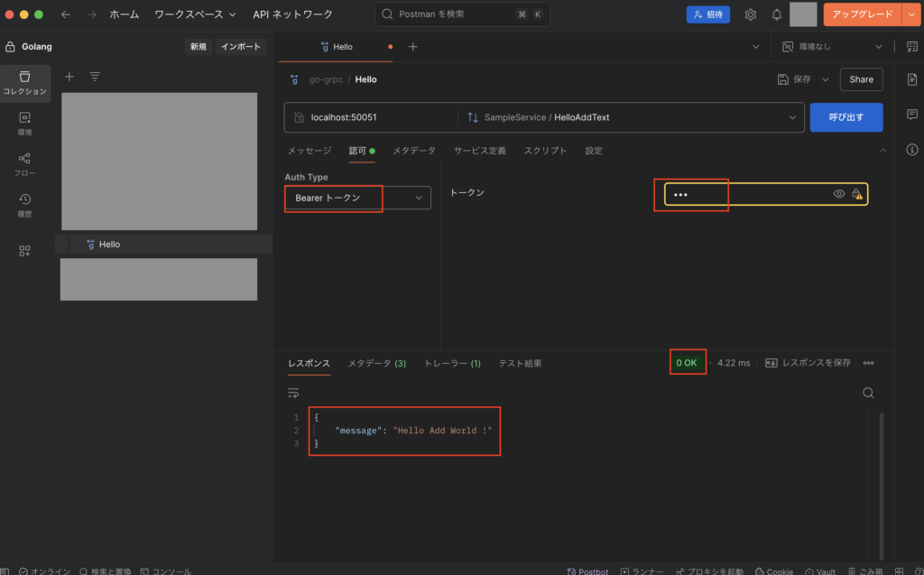924x575 pixels.
Task: Open the info icon in the right sidebar
Action: pyautogui.click(x=911, y=150)
